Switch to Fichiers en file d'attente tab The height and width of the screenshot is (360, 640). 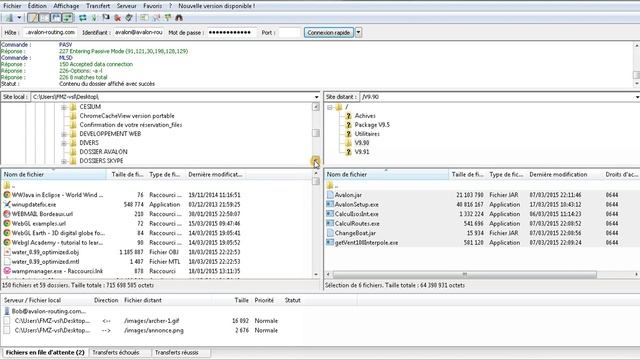click(x=45, y=352)
